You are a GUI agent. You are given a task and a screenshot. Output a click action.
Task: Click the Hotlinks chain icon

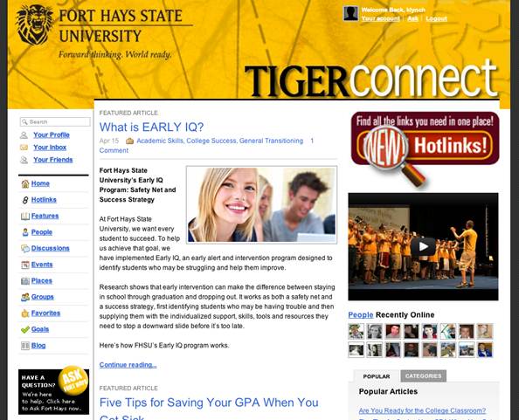[x=25, y=200]
